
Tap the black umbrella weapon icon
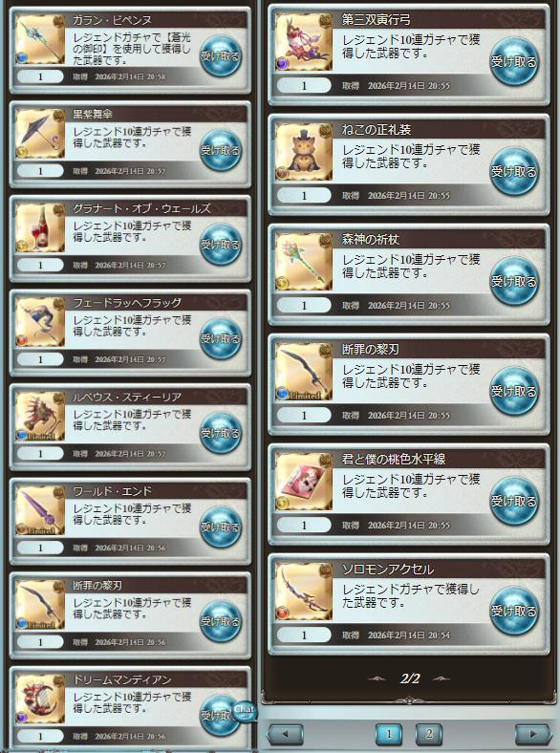[x=40, y=134]
